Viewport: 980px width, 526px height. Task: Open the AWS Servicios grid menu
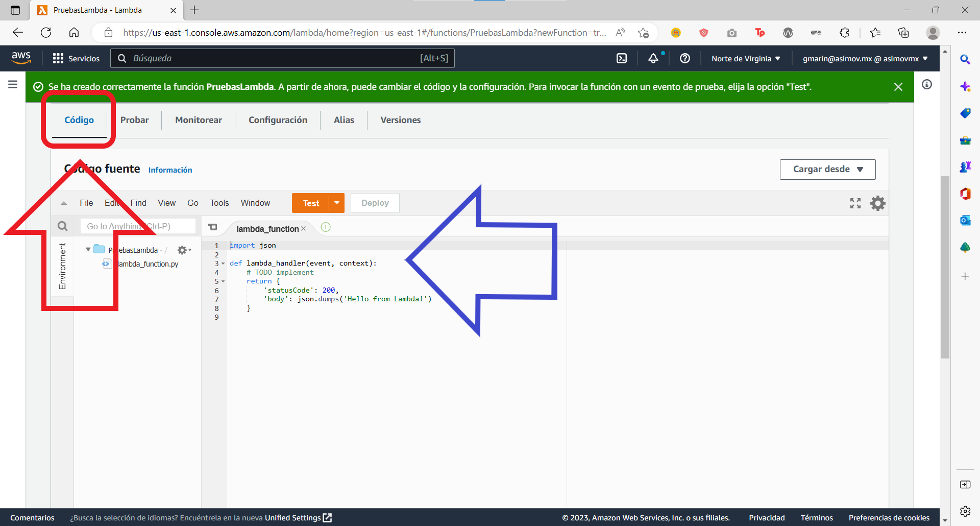(x=76, y=58)
